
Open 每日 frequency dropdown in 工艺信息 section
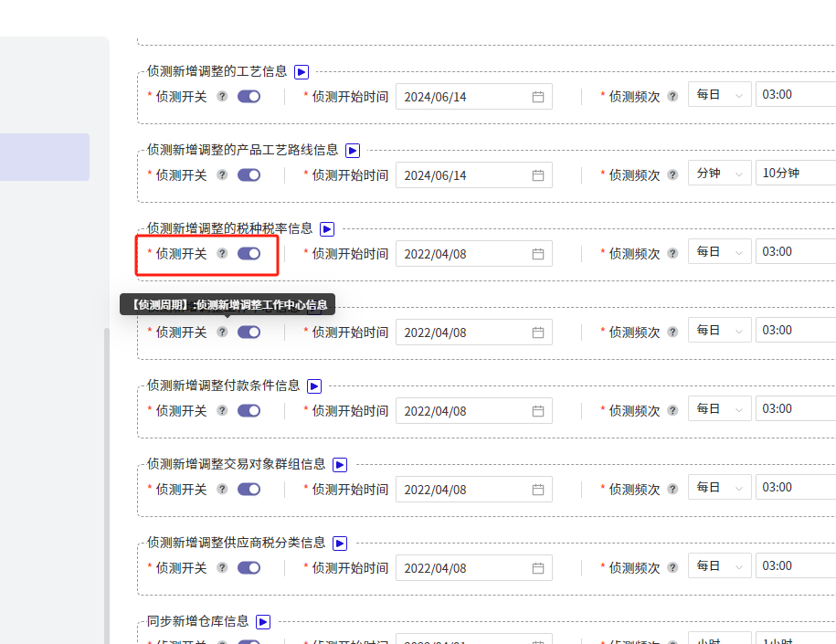coord(720,94)
